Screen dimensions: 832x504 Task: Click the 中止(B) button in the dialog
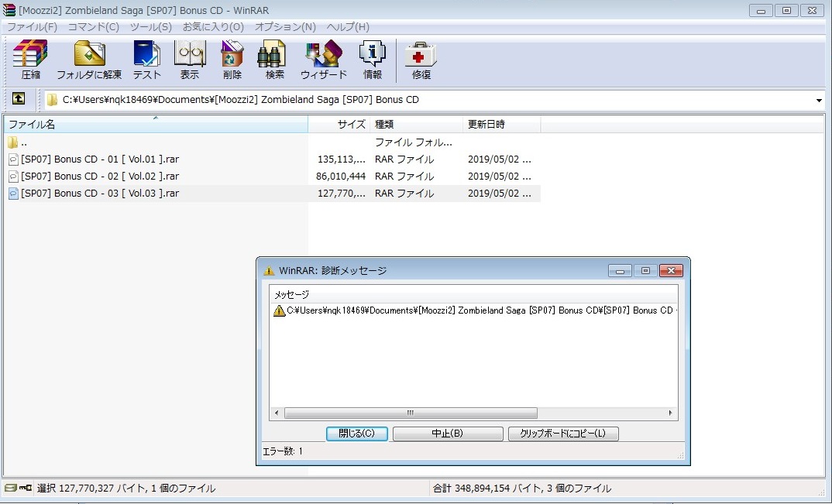tap(447, 434)
